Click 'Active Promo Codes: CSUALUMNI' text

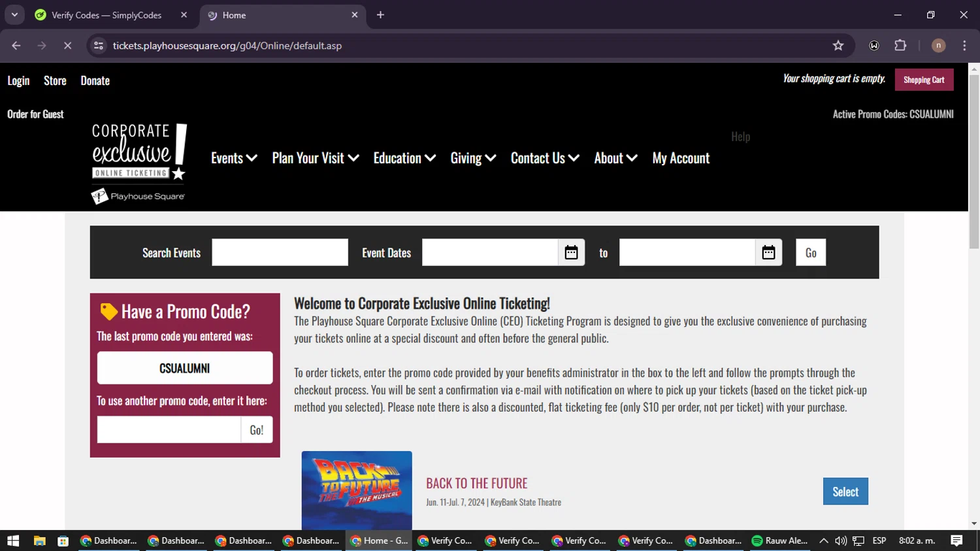[893, 114]
